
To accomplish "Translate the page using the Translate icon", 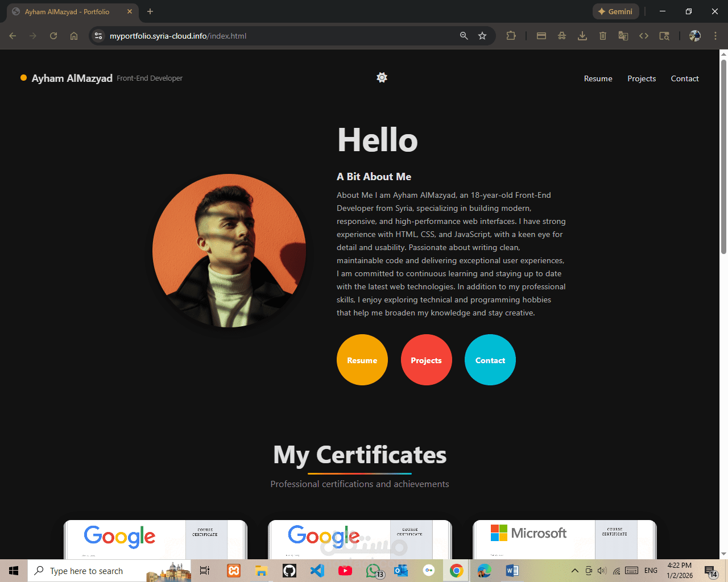I will [x=623, y=35].
